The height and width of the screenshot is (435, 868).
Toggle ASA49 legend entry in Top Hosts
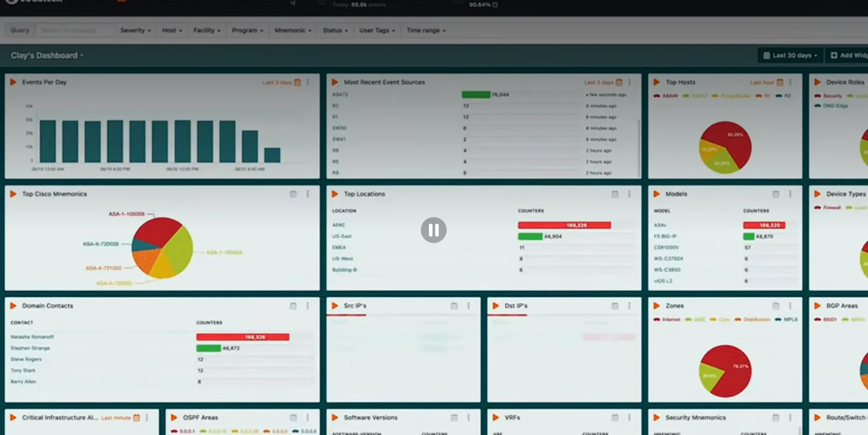666,96
